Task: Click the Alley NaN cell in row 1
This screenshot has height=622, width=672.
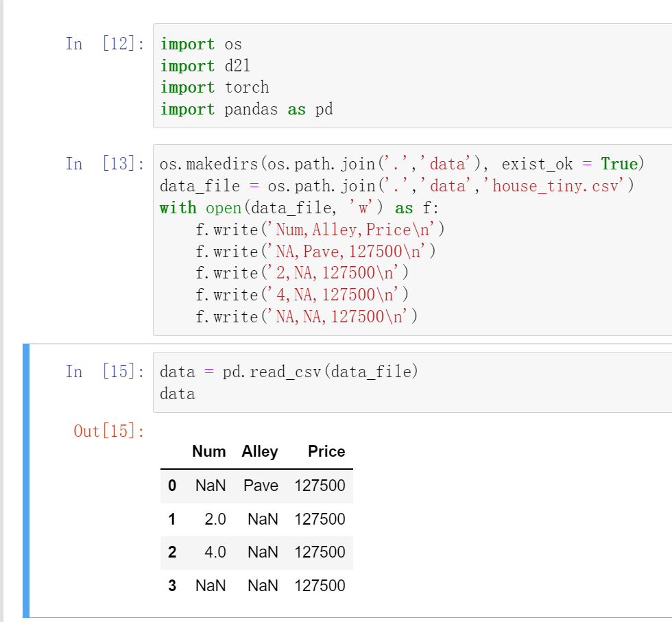Action: pyautogui.click(x=263, y=519)
